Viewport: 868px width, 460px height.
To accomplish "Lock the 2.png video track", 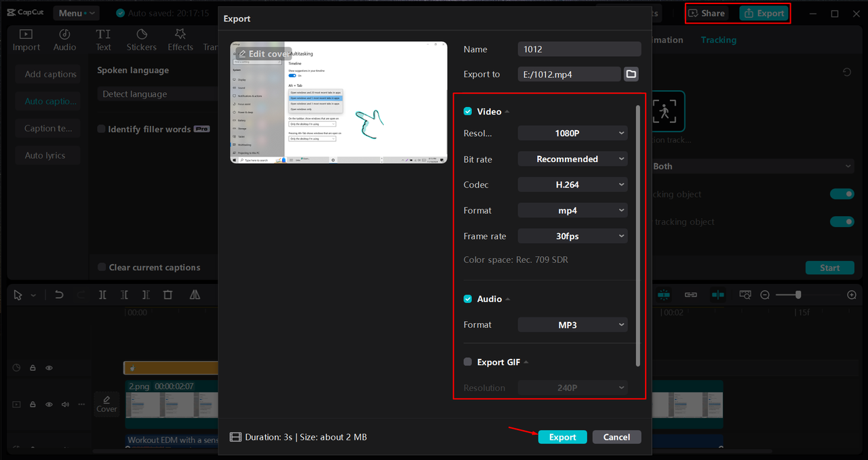I will (x=33, y=404).
